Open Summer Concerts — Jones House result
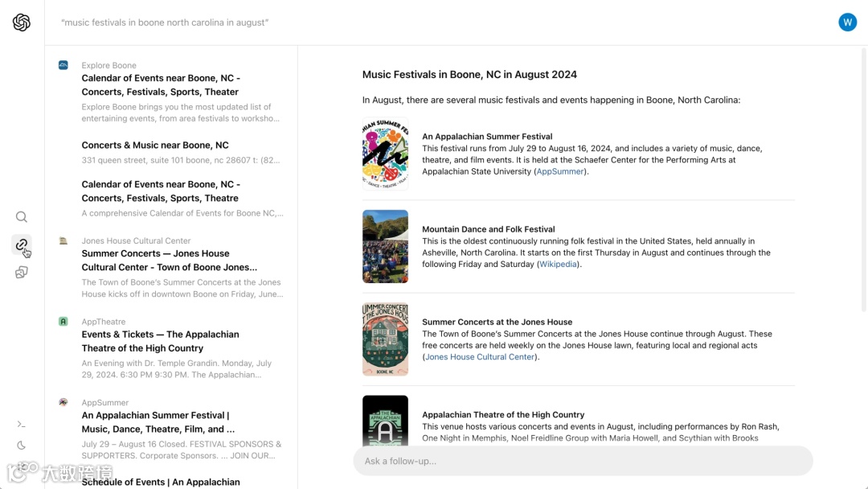The image size is (868, 489). pos(170,261)
